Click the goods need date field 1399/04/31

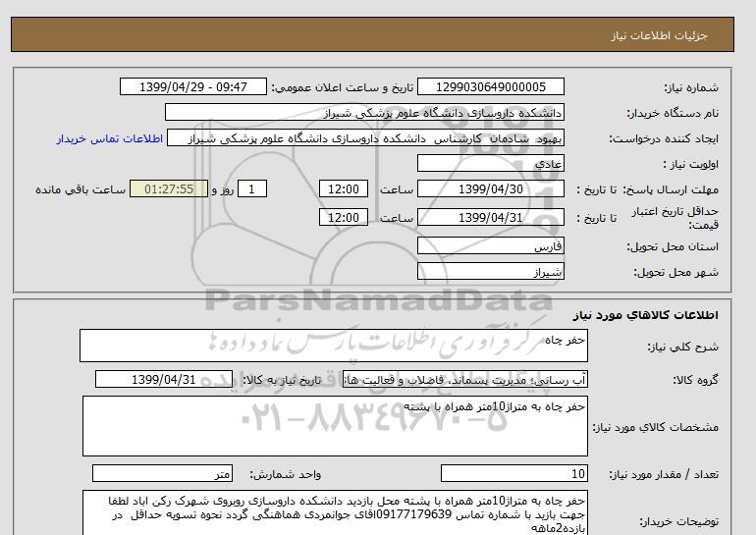[164, 379]
